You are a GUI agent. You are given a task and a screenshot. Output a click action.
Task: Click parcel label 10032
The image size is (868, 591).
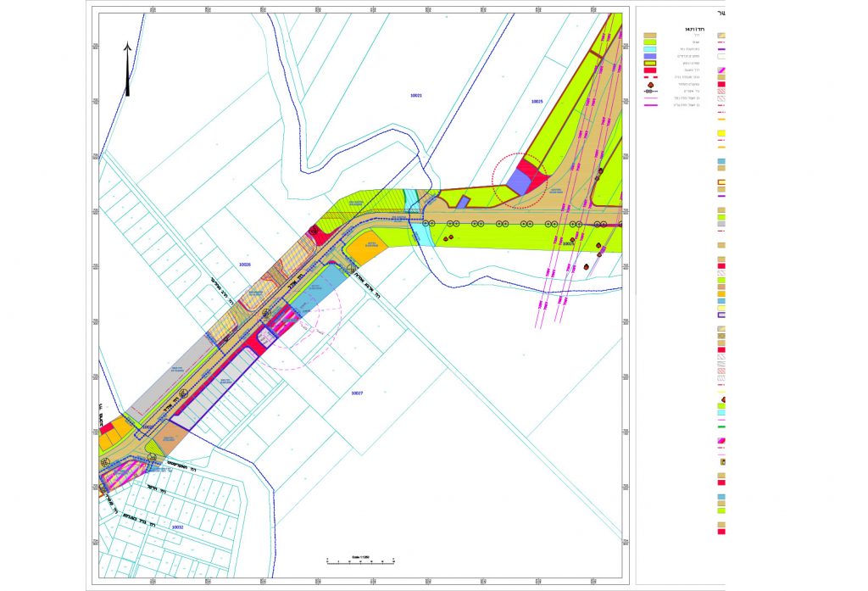(177, 527)
